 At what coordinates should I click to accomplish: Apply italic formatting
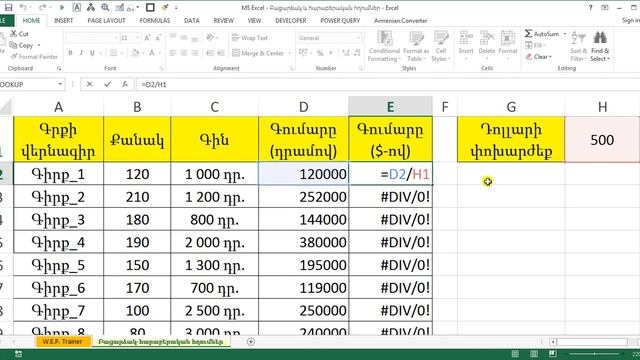(81, 53)
